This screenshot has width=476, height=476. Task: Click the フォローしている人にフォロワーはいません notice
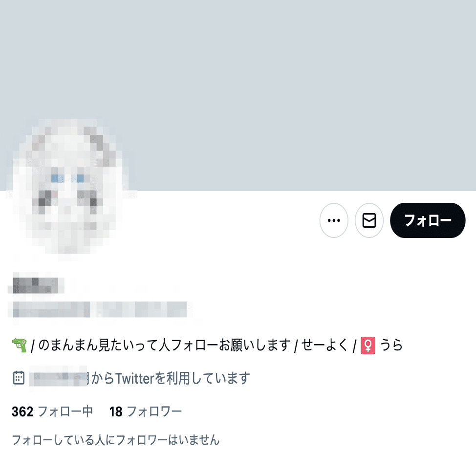click(115, 440)
